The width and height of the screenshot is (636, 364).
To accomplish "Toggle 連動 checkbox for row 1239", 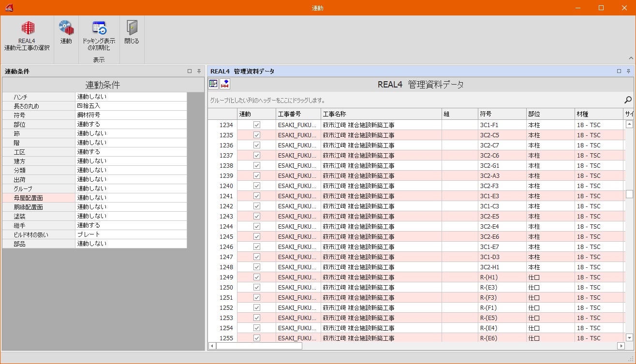I will [x=257, y=175].
